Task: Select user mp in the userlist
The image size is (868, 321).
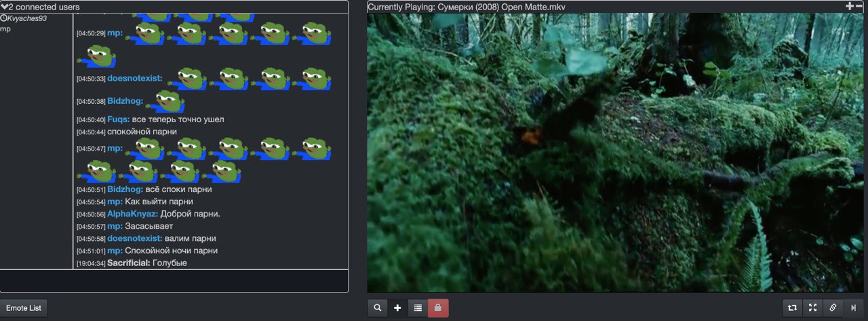Action: (x=5, y=29)
